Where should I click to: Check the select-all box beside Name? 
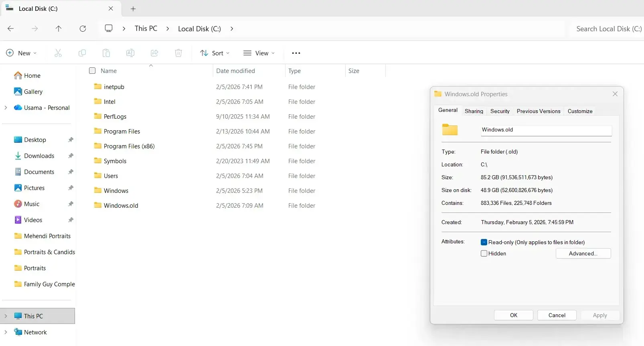[92, 71]
